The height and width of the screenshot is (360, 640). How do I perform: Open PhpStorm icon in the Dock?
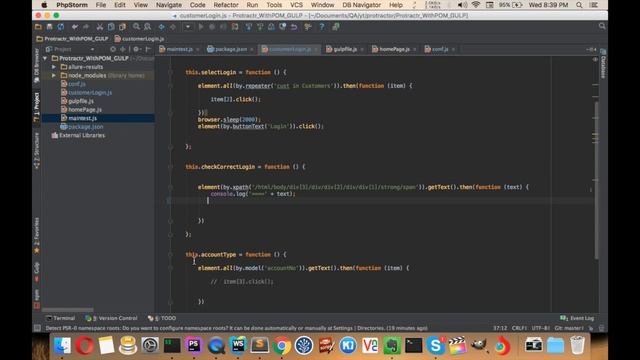194,345
